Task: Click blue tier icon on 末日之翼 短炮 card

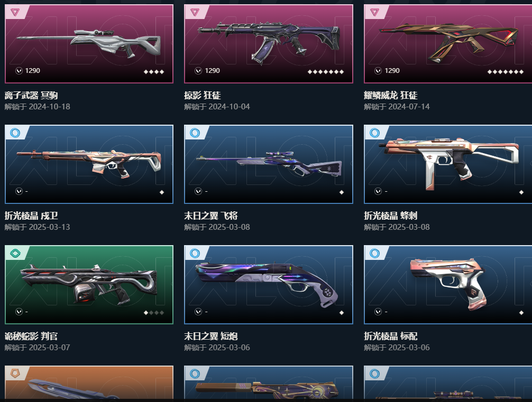Action: pyautogui.click(x=195, y=253)
